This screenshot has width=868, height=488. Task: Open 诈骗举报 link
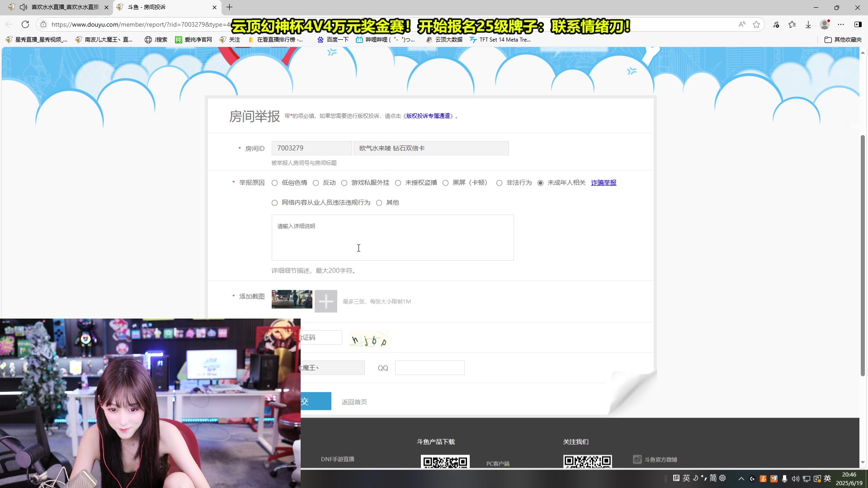tap(604, 183)
